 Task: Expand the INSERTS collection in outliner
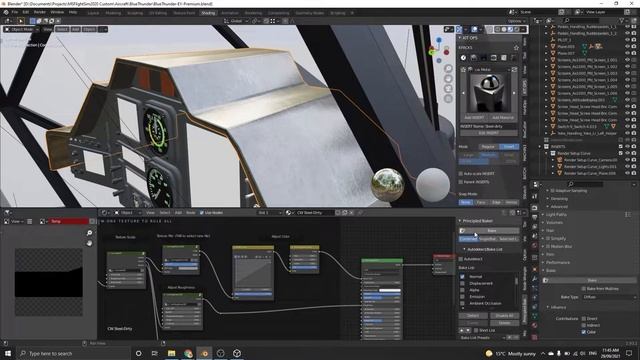540,147
